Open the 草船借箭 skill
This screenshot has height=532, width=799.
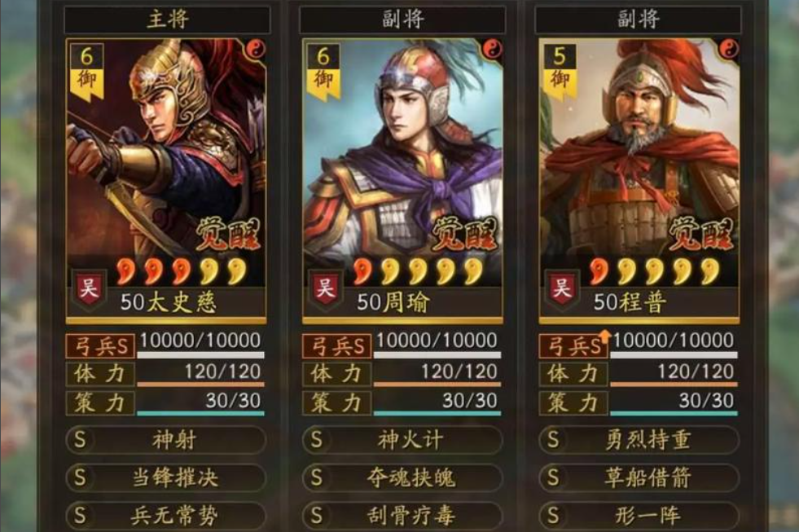(639, 477)
